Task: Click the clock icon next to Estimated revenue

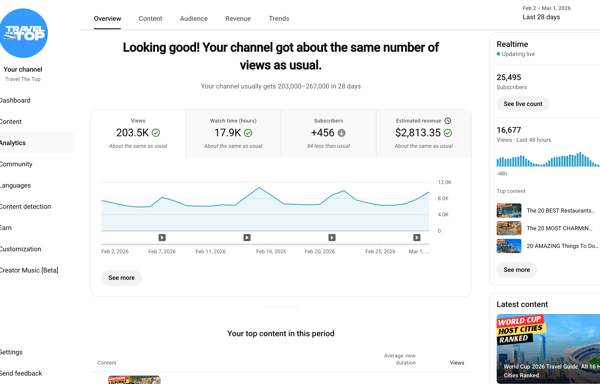Action: (448, 120)
